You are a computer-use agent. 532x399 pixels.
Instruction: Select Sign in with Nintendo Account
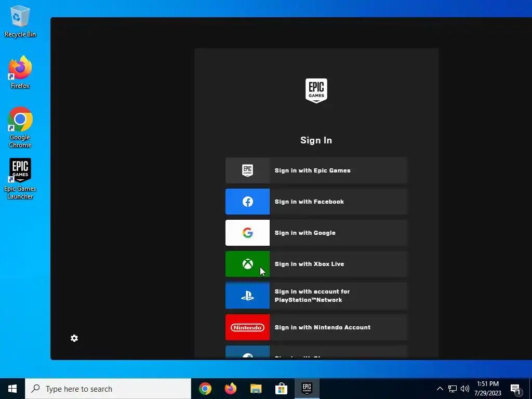pos(316,327)
